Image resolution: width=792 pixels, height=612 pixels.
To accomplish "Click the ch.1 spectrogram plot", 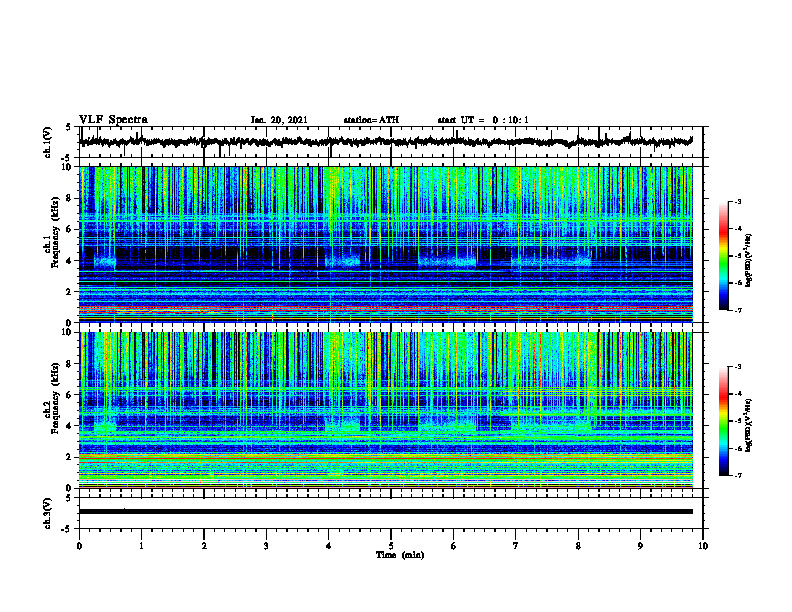I will [386, 244].
